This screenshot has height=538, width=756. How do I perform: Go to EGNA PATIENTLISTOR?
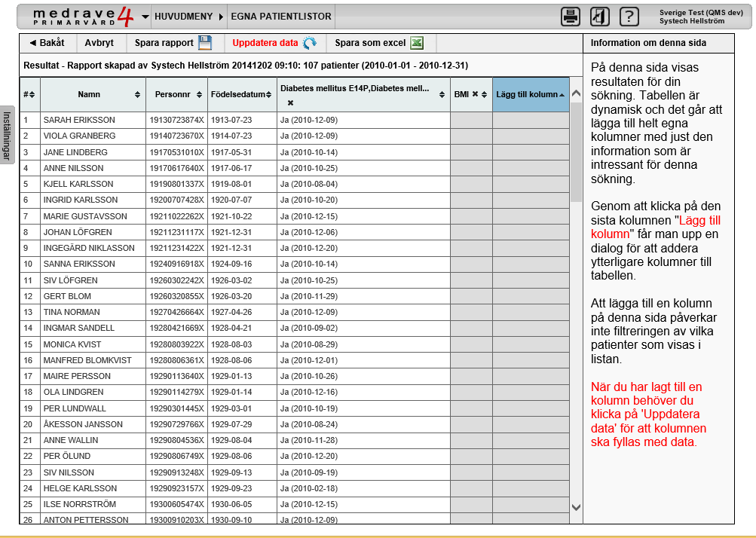pos(281,17)
